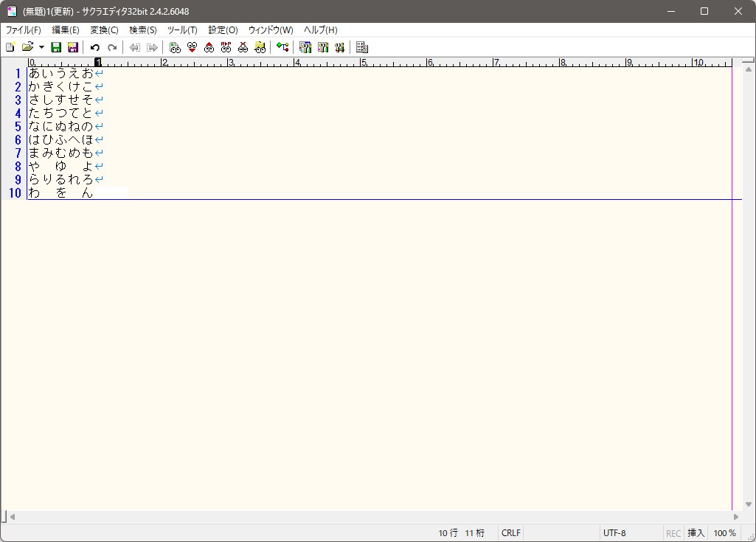Viewport: 756px width, 542px height.
Task: Open the CRLF line-ending selector in status bar
Action: [510, 533]
